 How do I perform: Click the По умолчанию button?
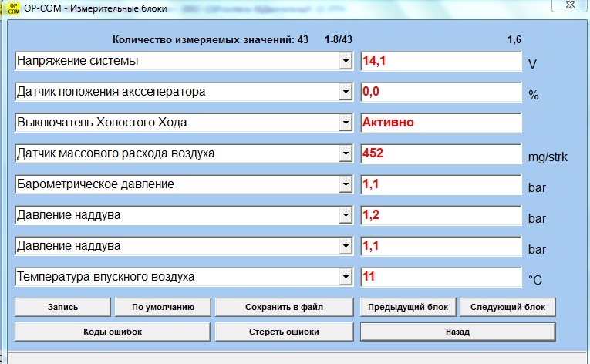[163, 307]
